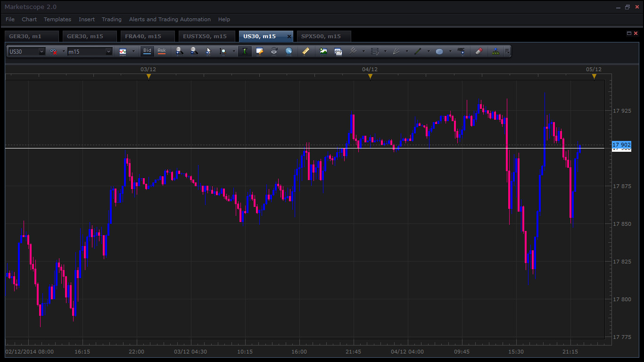Viewport: 644px width, 362px height.
Task: Click the 04/12 date marker
Action: [x=370, y=76]
